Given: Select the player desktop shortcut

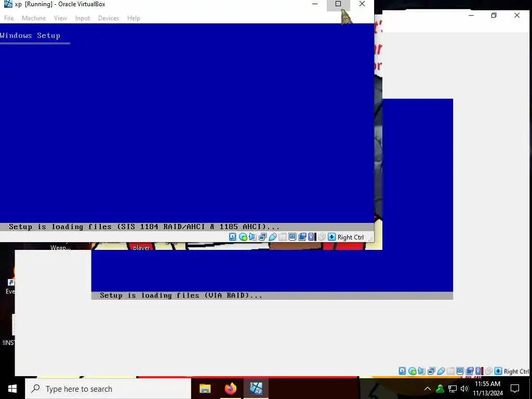Looking at the screenshot, I should click(141, 247).
